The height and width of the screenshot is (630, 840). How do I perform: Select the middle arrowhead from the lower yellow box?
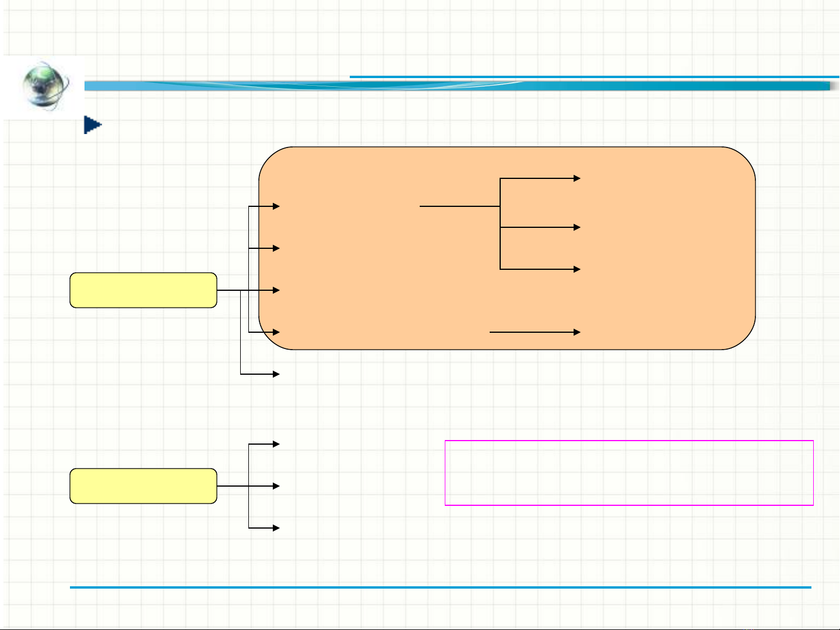276,486
